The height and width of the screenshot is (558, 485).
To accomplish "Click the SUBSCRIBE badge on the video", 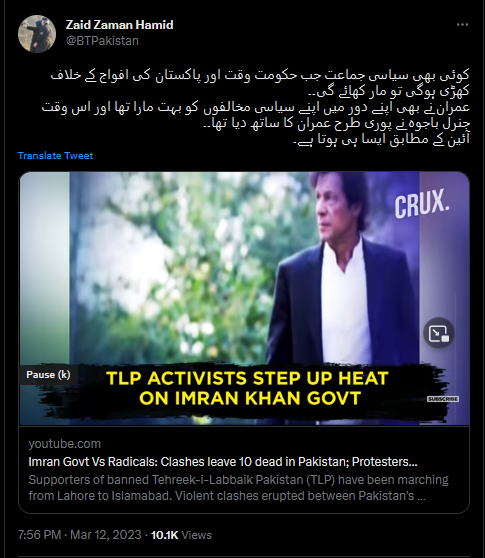I will [443, 399].
